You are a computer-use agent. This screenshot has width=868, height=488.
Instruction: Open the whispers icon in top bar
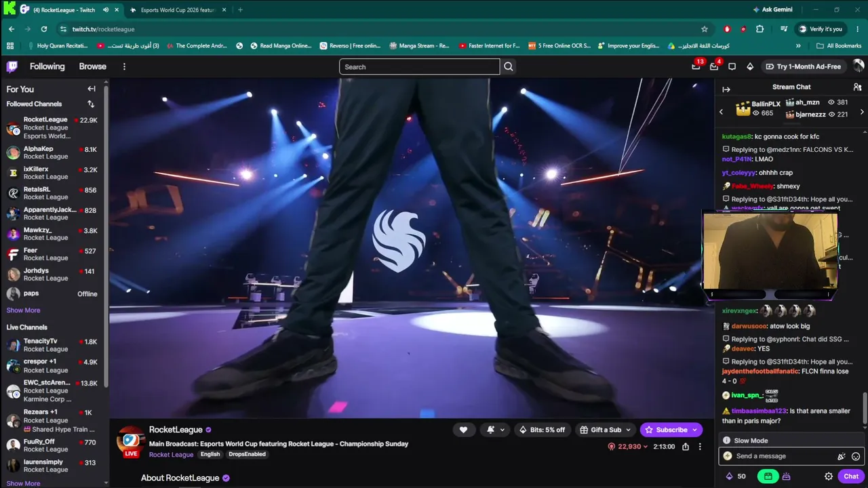732,66
